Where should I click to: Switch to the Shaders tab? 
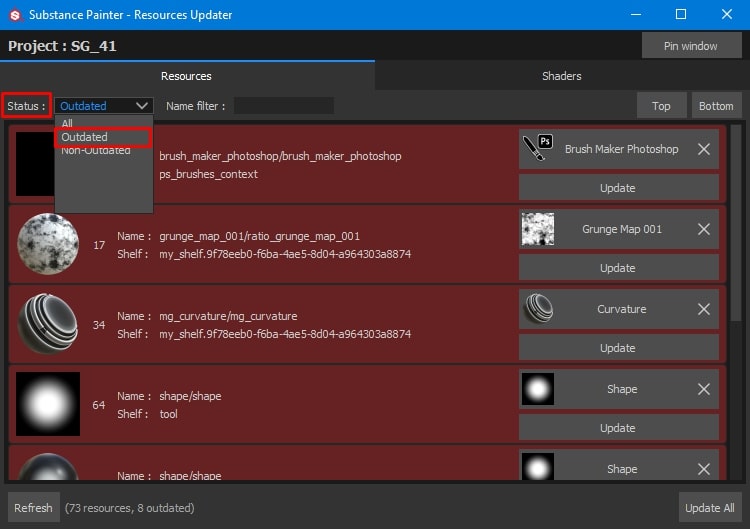561,76
